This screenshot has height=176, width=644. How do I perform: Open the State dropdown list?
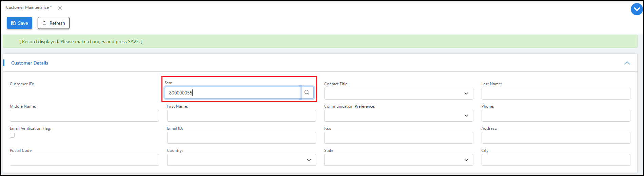[x=398, y=160]
